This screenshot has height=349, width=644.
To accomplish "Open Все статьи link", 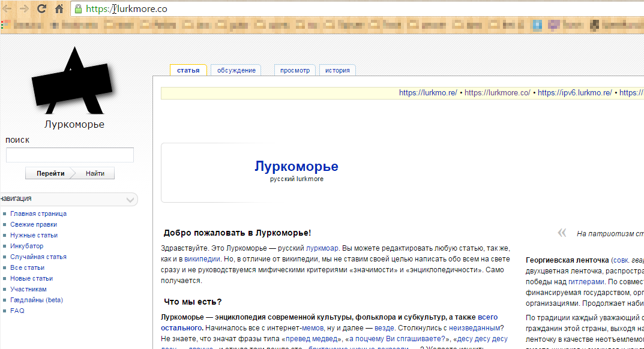I will point(27,267).
